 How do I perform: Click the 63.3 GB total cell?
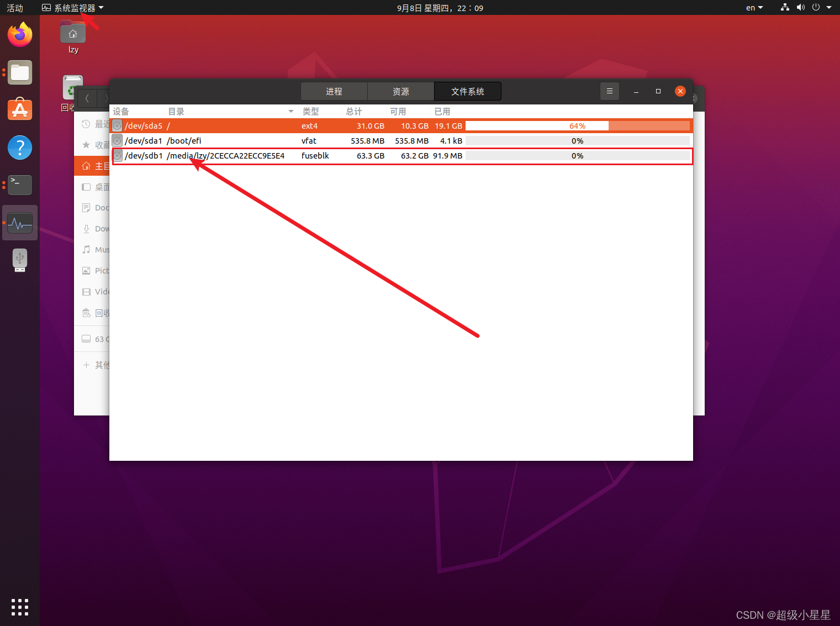click(371, 156)
